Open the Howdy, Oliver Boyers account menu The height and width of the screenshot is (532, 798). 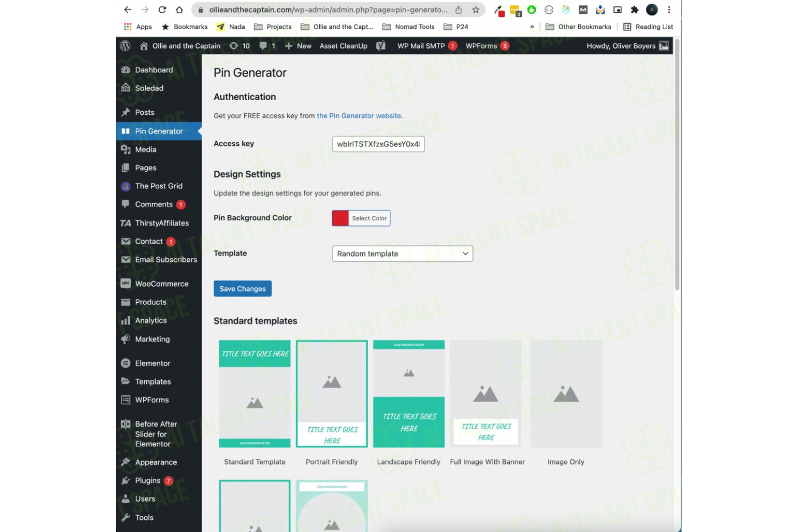click(627, 46)
